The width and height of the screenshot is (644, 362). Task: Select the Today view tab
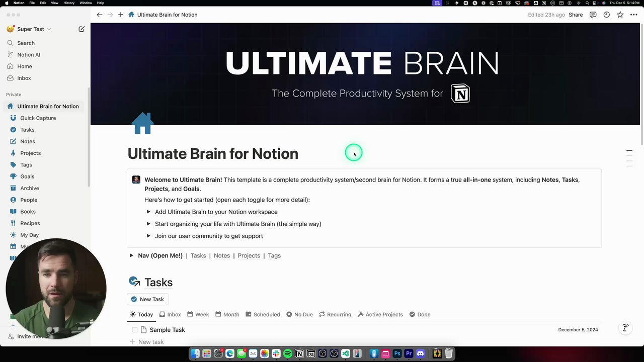[x=141, y=314]
